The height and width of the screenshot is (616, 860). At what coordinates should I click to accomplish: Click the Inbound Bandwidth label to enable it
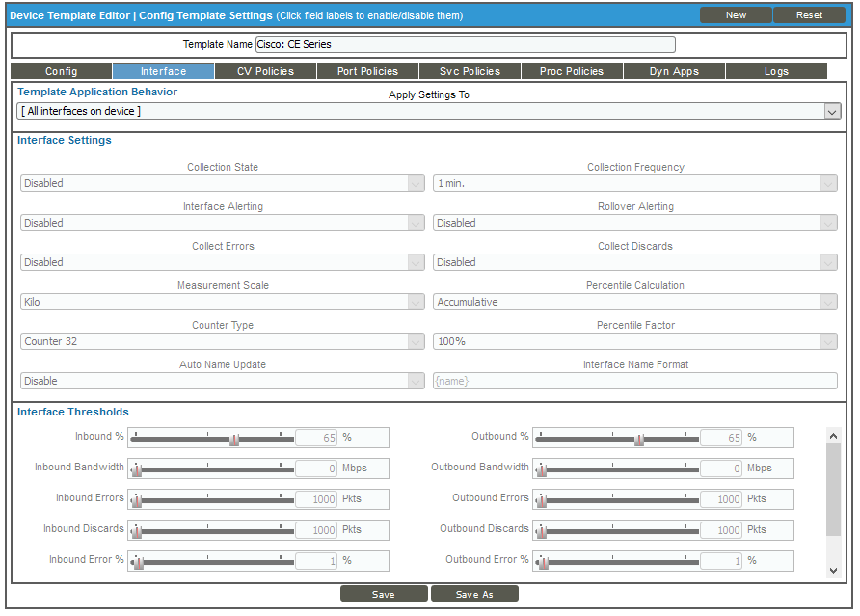pyautogui.click(x=78, y=468)
